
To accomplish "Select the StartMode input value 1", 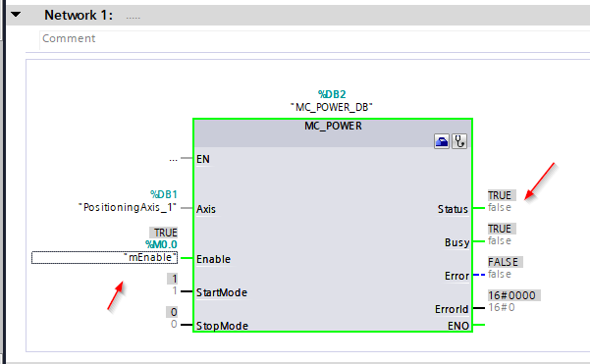I will pyautogui.click(x=174, y=290).
